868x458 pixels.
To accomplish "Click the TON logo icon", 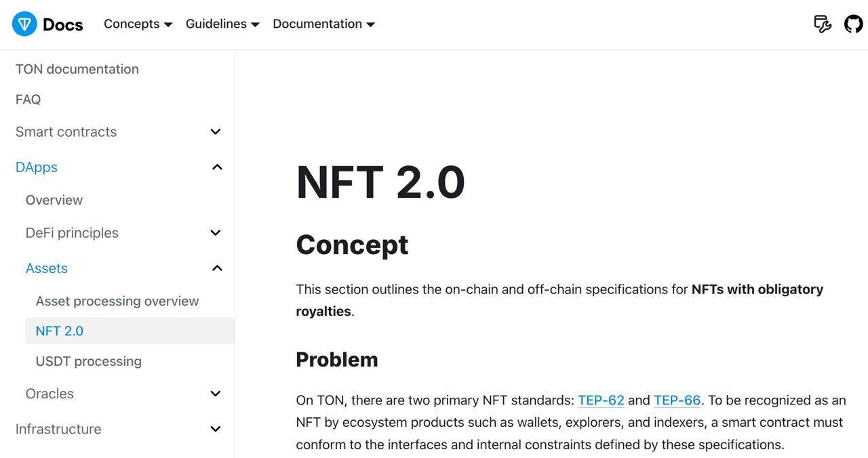I will [24, 24].
